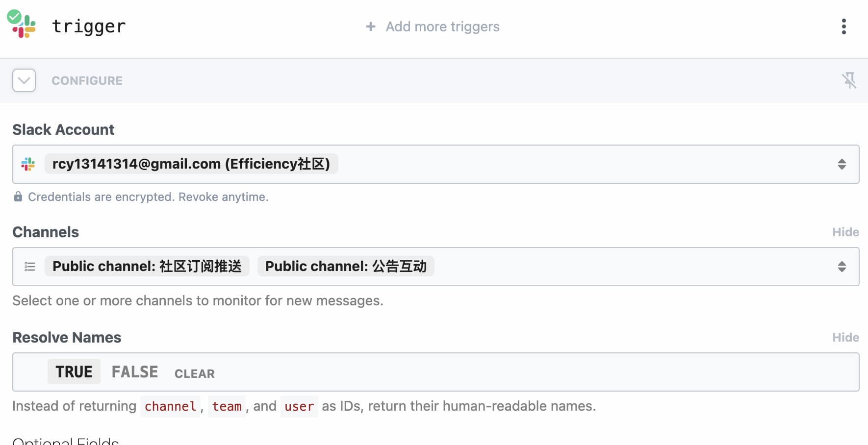
Task: Click the list icon in Channels field
Action: pos(30,267)
